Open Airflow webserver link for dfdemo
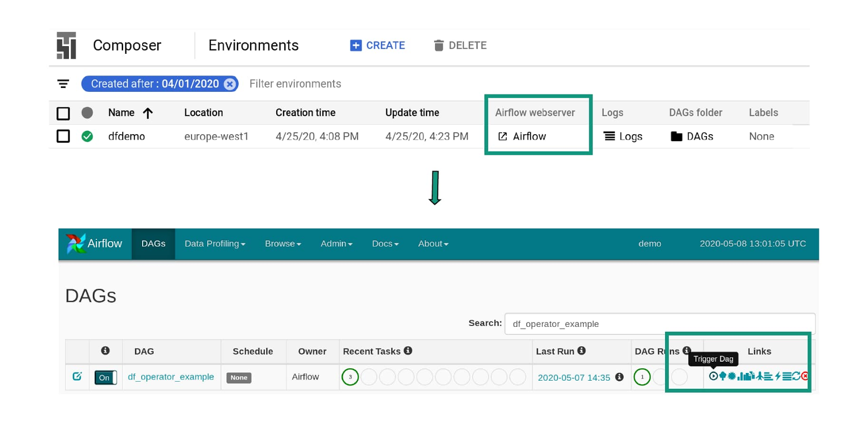Image resolution: width=868 pixels, height=423 pixels. (522, 136)
